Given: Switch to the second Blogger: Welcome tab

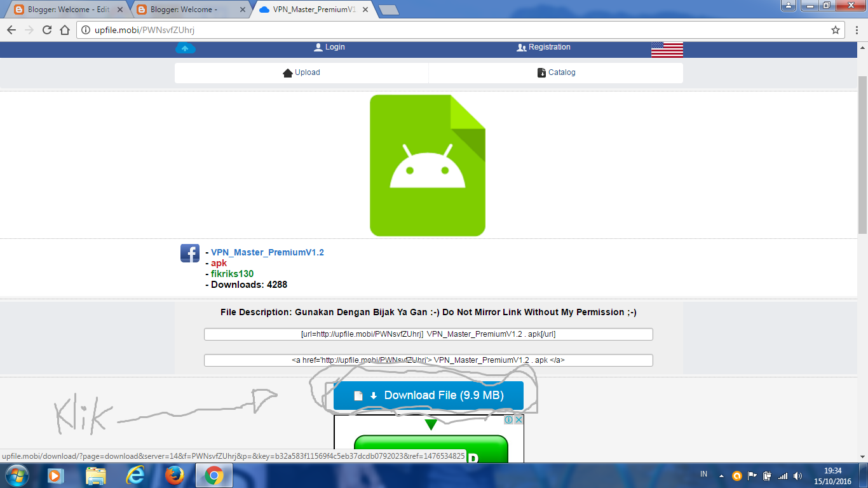Looking at the screenshot, I should pos(191,10).
